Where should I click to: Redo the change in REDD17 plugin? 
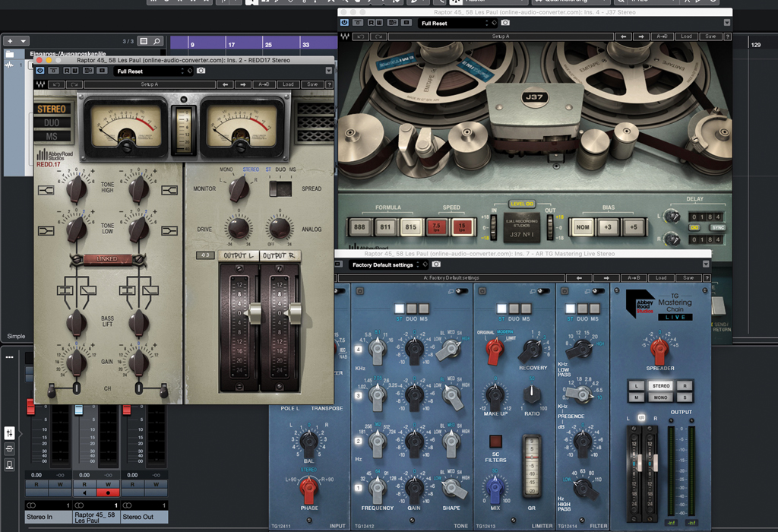click(x=74, y=84)
